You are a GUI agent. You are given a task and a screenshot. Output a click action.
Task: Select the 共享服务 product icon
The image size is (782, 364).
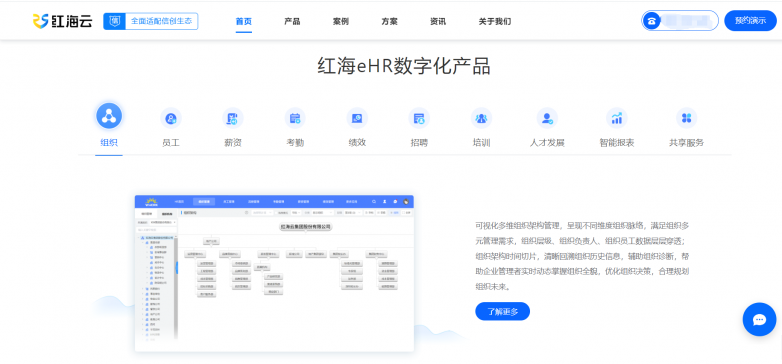point(687,118)
